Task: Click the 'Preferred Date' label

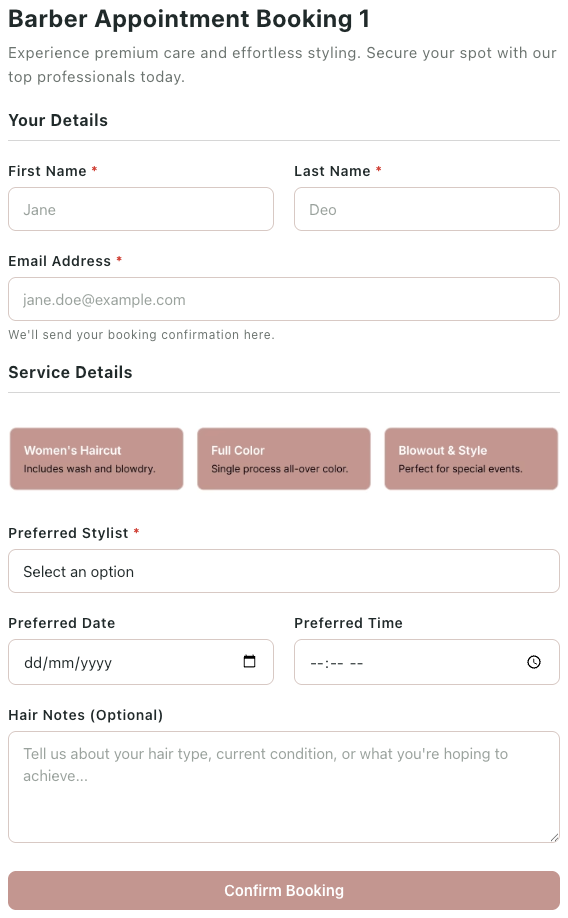Action: click(61, 623)
